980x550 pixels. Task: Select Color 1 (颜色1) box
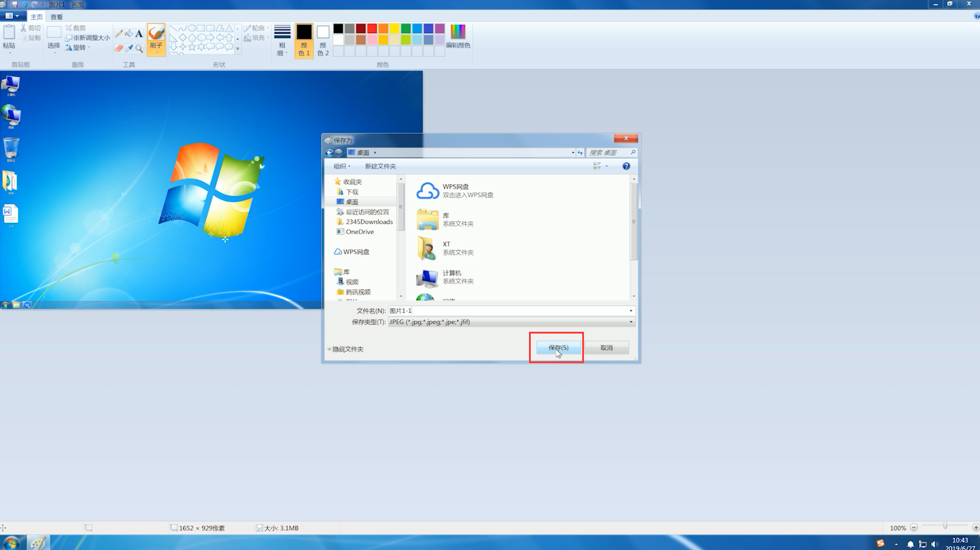(x=304, y=41)
